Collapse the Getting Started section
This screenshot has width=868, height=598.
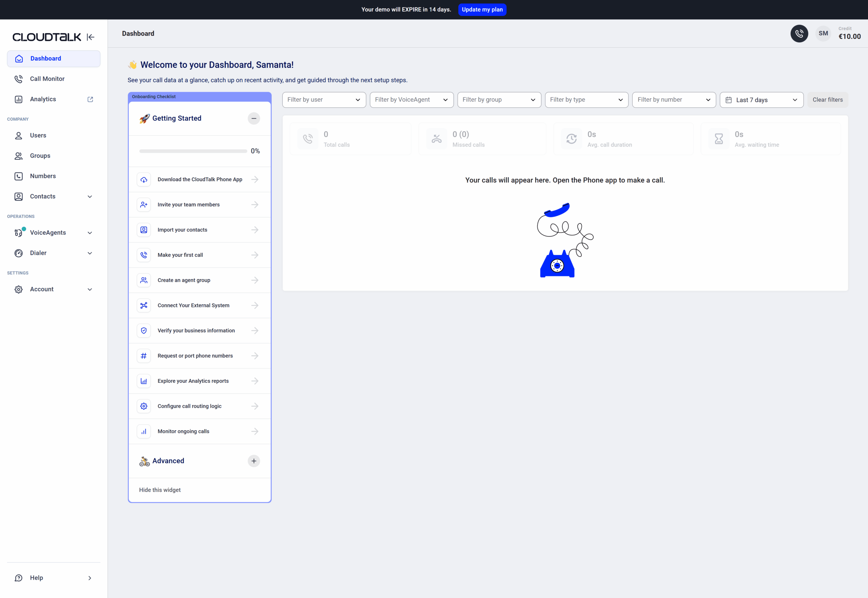254,118
